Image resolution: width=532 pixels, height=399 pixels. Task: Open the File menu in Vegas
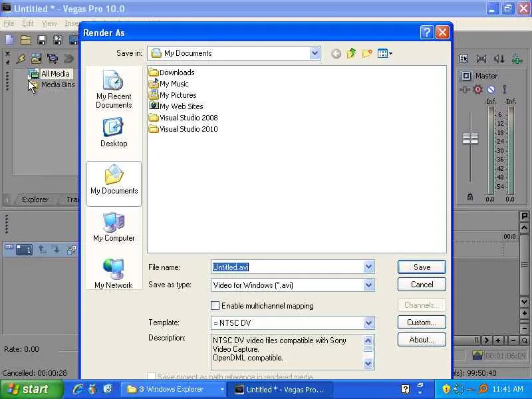(9, 23)
